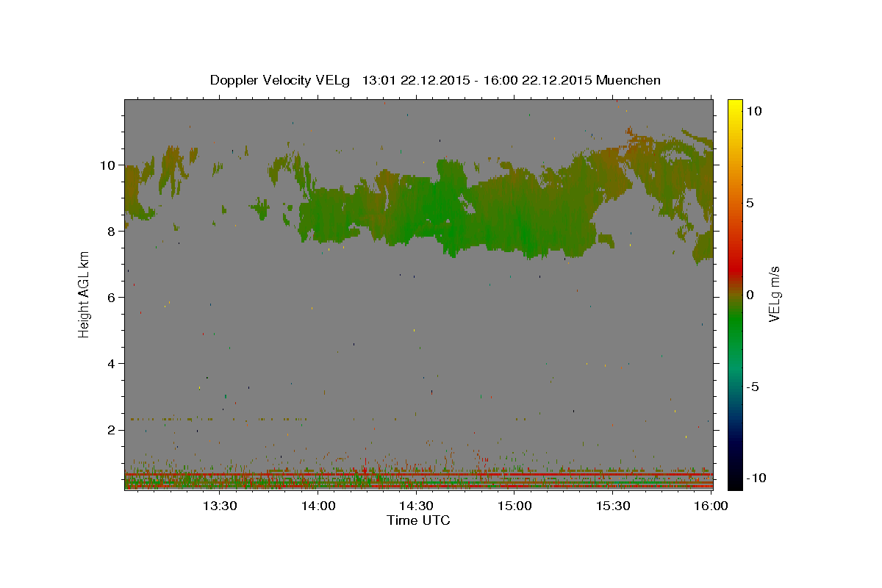Click the height axis label 6
The image size is (882, 588).
[x=113, y=297]
